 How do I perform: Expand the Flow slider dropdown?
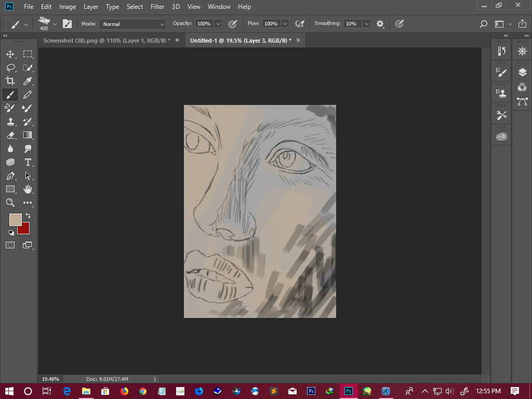pyautogui.click(x=285, y=24)
